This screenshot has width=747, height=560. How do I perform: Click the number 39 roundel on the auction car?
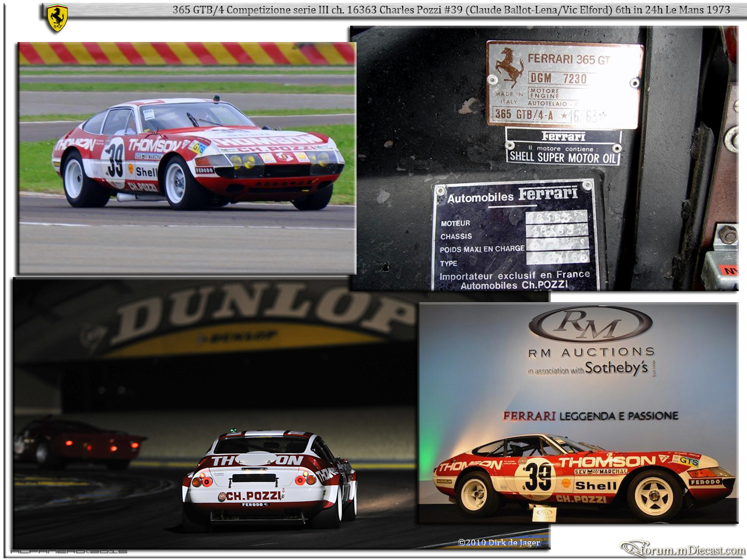tap(537, 478)
